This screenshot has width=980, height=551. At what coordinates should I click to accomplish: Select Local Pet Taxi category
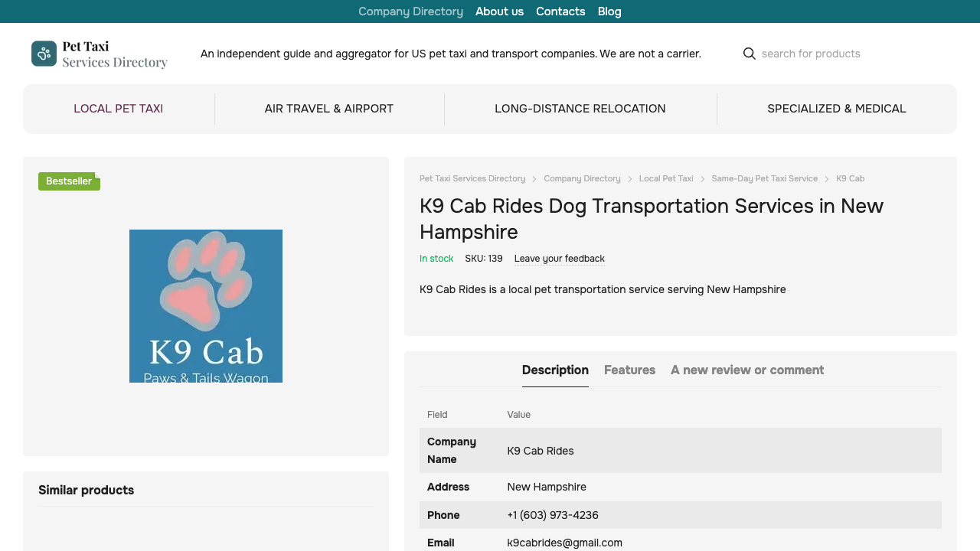[x=119, y=109]
